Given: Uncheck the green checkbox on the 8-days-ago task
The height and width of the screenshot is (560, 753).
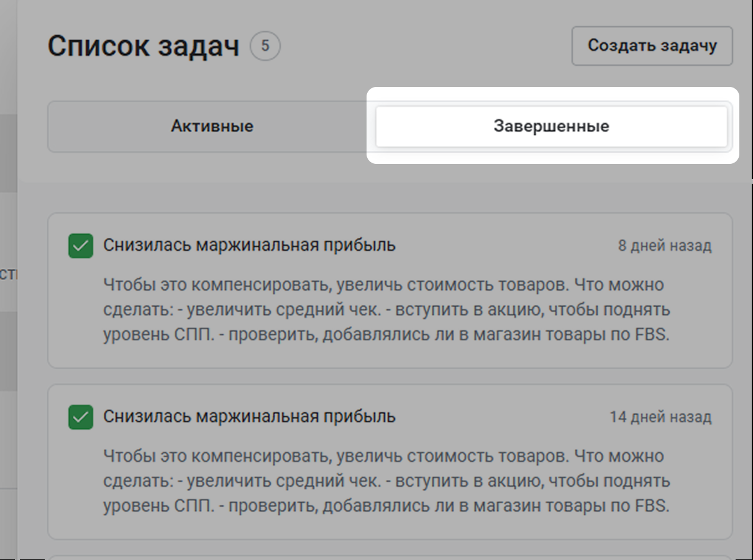Looking at the screenshot, I should tap(81, 246).
